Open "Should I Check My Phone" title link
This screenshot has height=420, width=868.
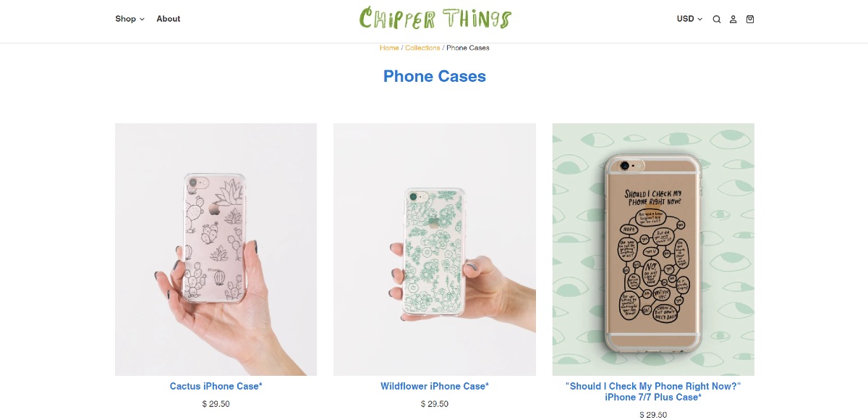point(653,392)
